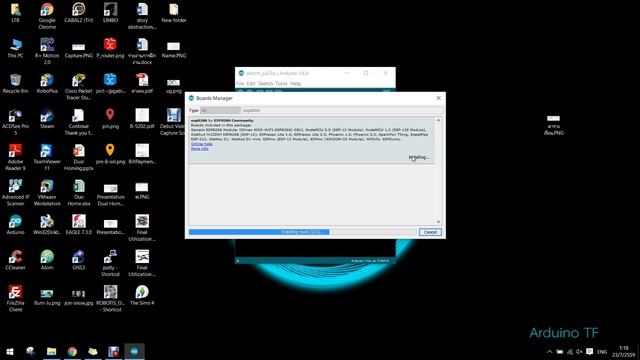The image size is (640, 360).
Task: Select the jon-snow.jpg file icon
Action: 79,296
